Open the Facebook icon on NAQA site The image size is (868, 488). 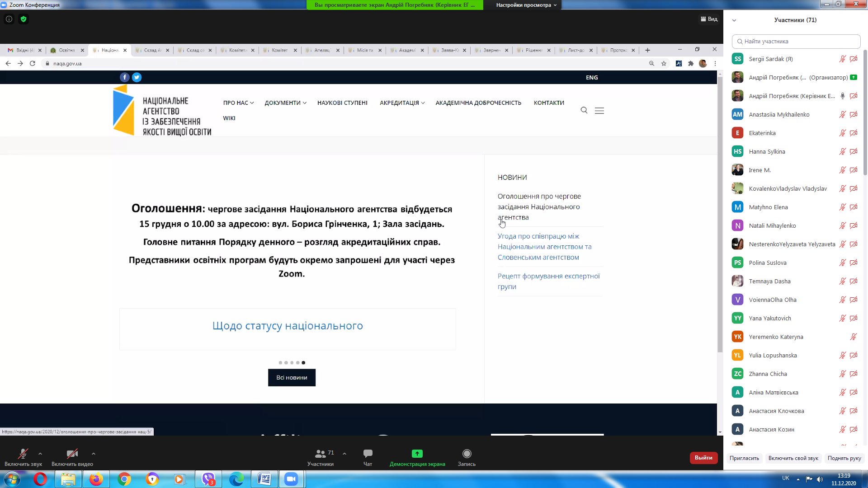[x=125, y=77]
